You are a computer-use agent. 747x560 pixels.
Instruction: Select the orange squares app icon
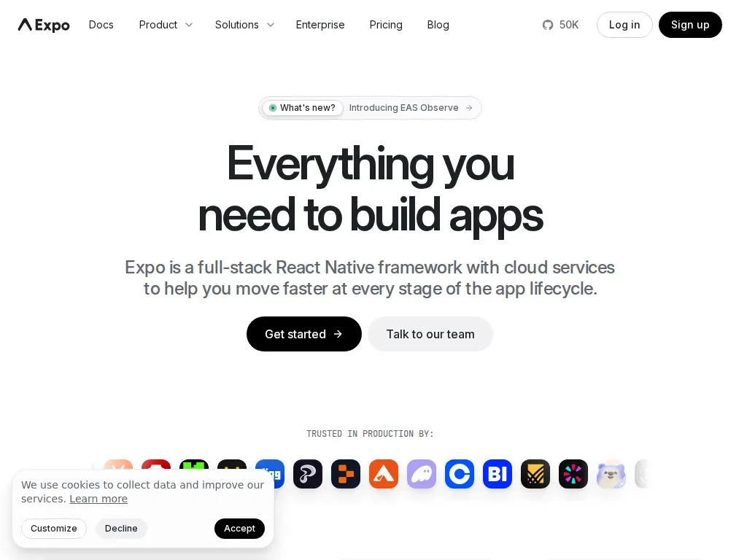(346, 474)
